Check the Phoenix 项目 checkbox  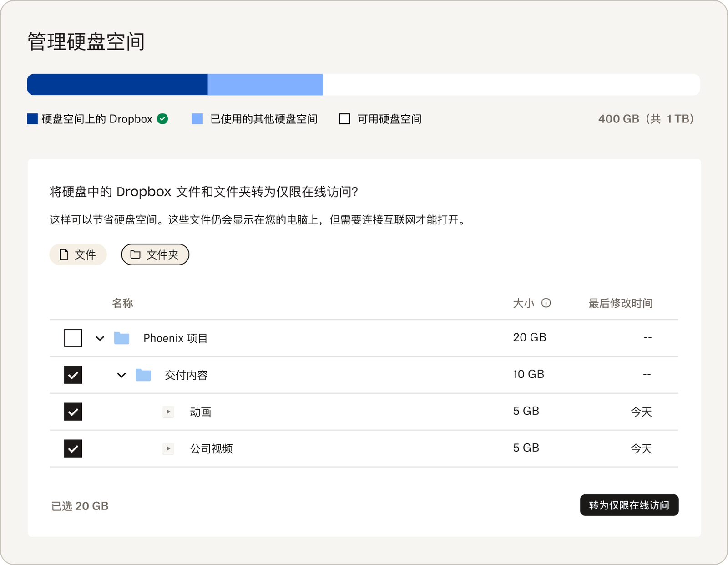(x=73, y=337)
